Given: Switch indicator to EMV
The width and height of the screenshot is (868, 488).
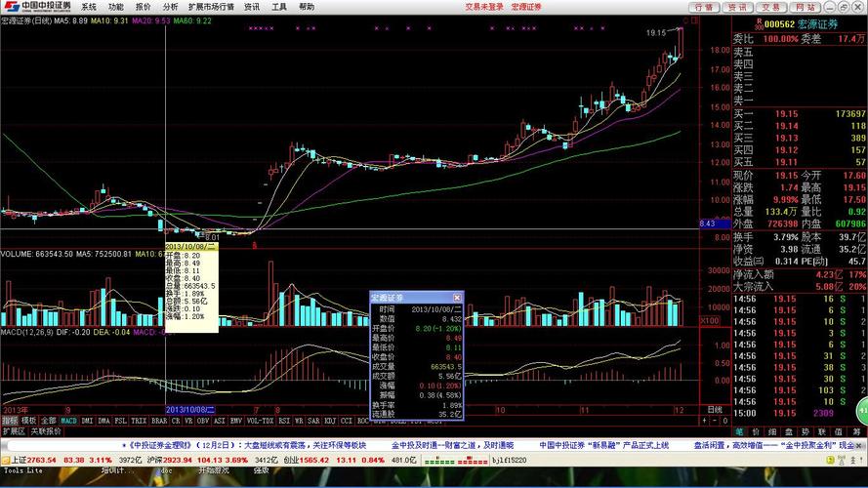Looking at the screenshot, I should click(236, 421).
